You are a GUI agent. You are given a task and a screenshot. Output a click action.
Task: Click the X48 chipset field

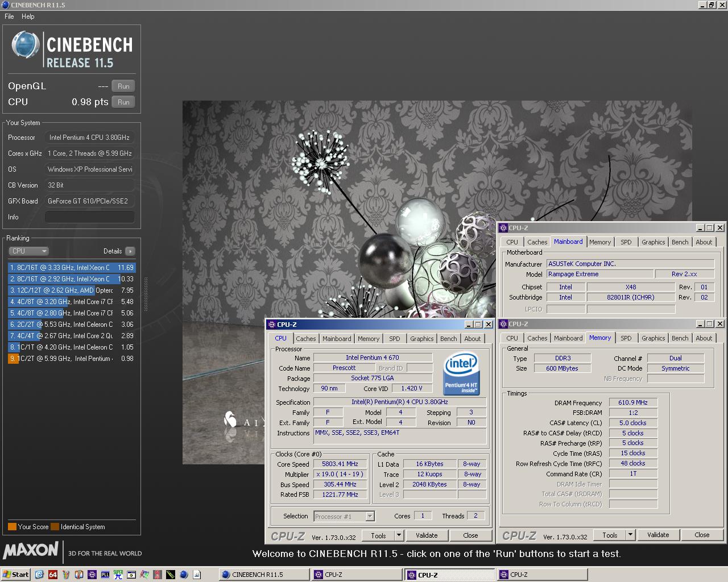coord(631,287)
